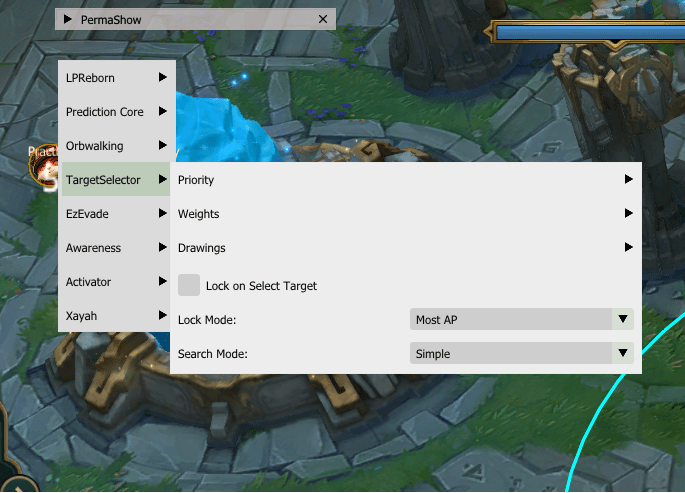
Task: Open the Search Mode Simple dropdown
Action: pos(522,353)
